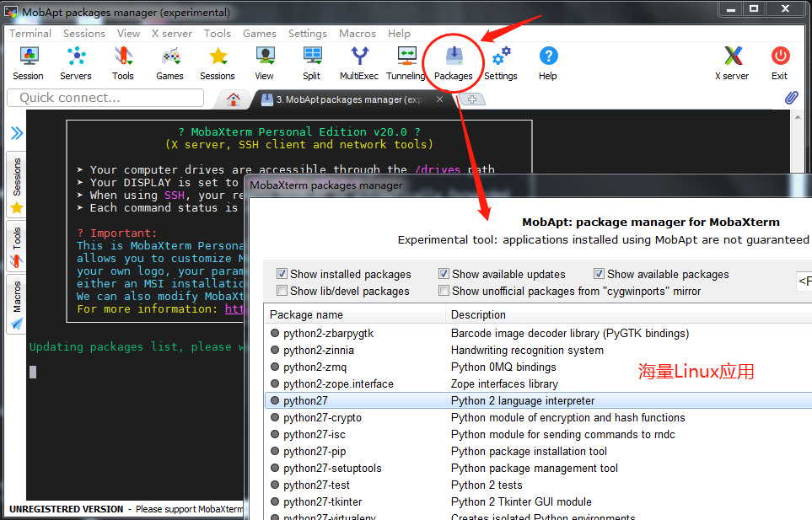Select the python2-zmq package row
812x520 pixels.
(538, 367)
